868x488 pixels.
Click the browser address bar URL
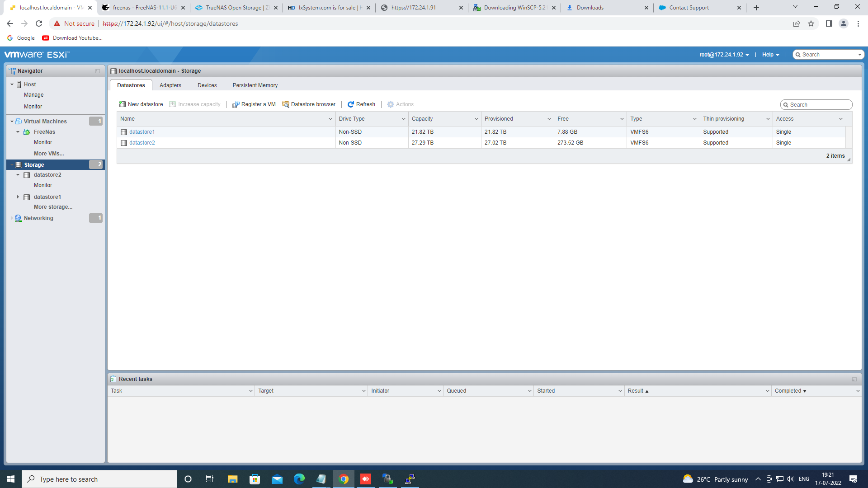(170, 23)
